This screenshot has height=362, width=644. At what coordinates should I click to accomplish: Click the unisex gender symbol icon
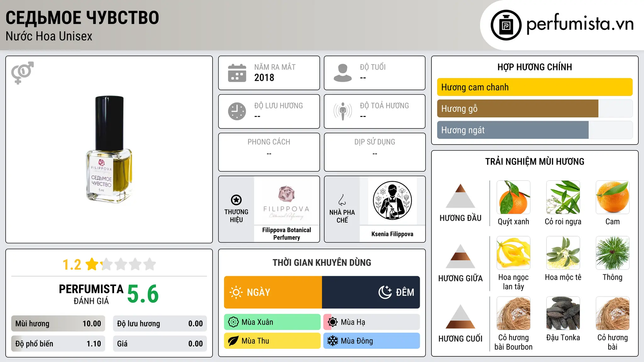pyautogui.click(x=22, y=73)
